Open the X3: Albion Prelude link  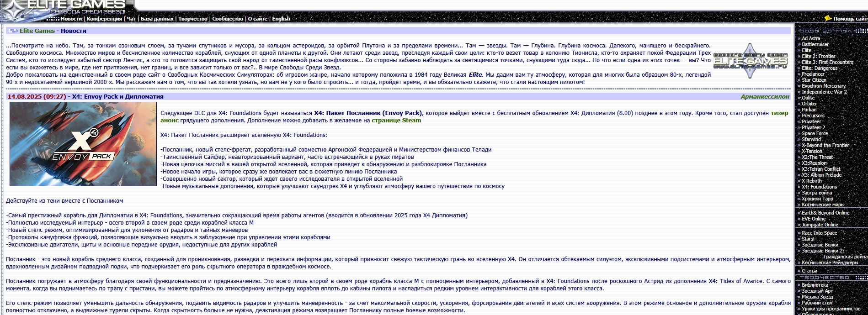click(x=821, y=175)
